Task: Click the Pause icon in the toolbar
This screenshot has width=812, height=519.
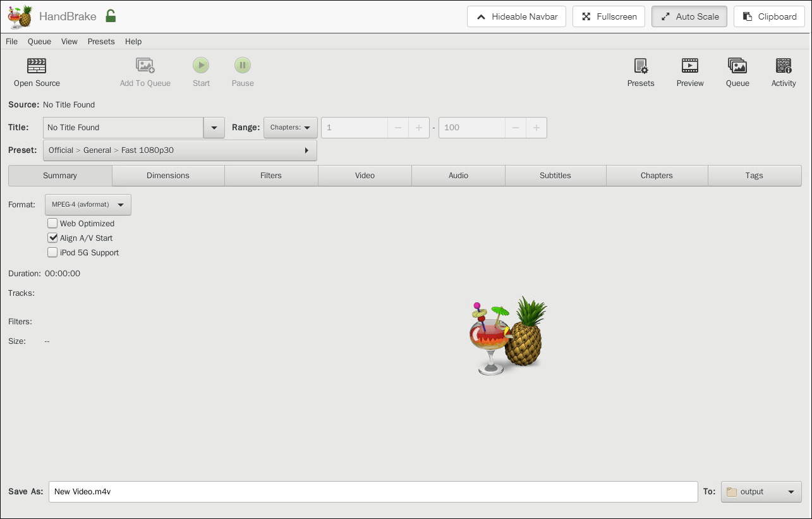Action: click(243, 65)
